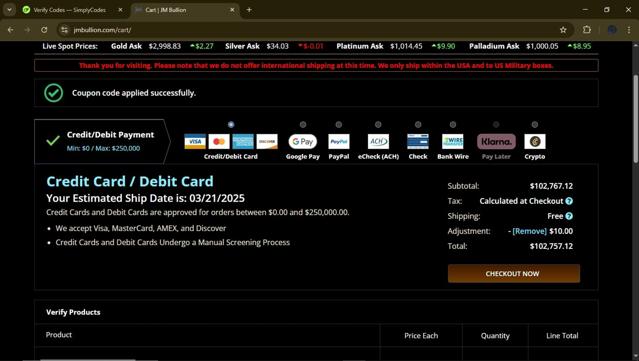Pick the paper Check icon
Screen dimensions: 639x361
418,141
